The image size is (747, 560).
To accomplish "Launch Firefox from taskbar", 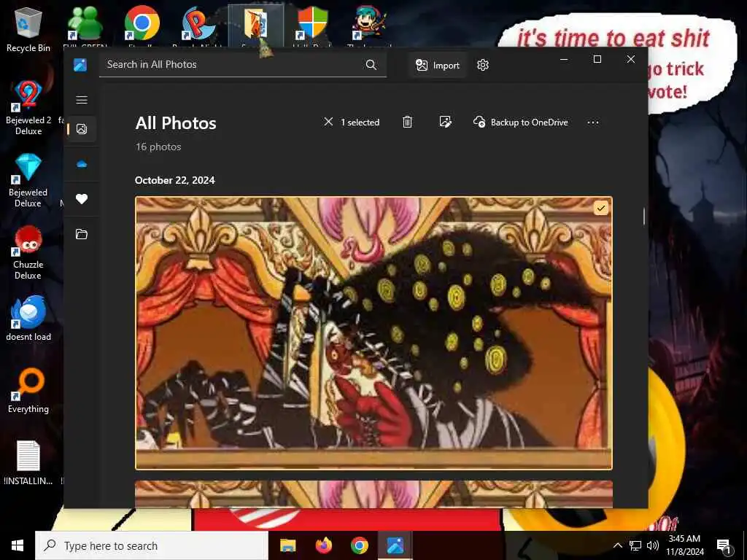I will point(324,545).
